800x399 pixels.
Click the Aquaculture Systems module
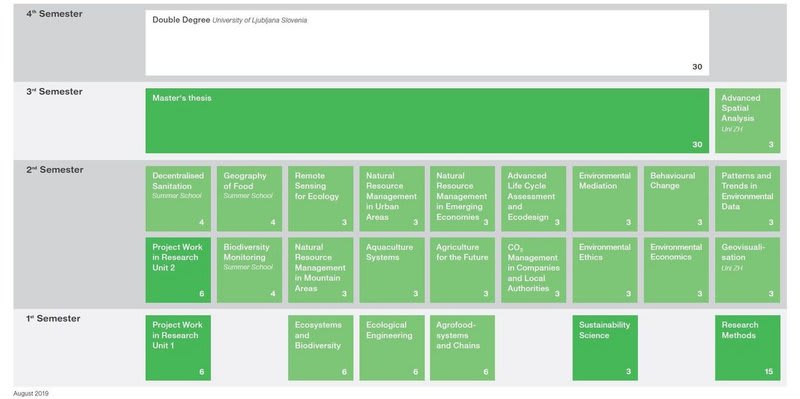[x=392, y=270]
